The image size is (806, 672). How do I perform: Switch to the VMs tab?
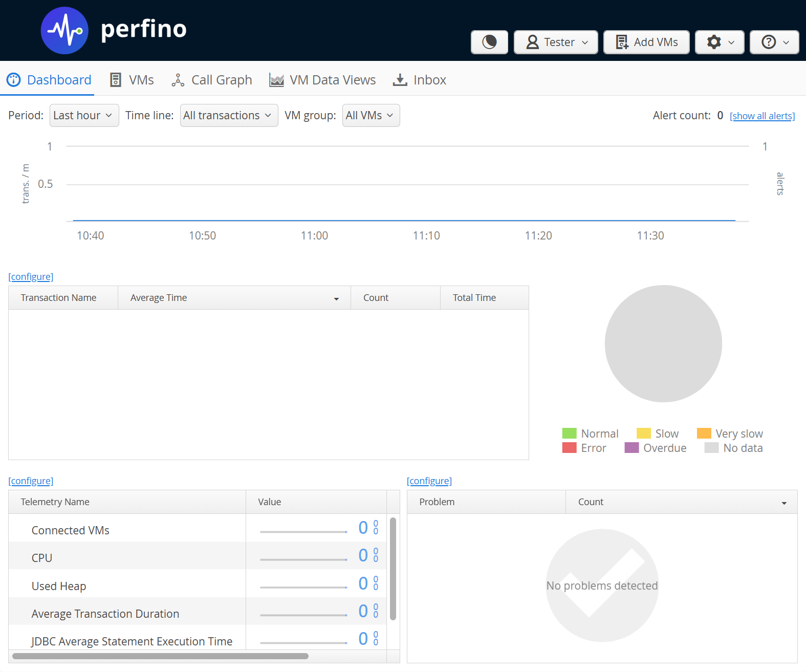point(132,80)
